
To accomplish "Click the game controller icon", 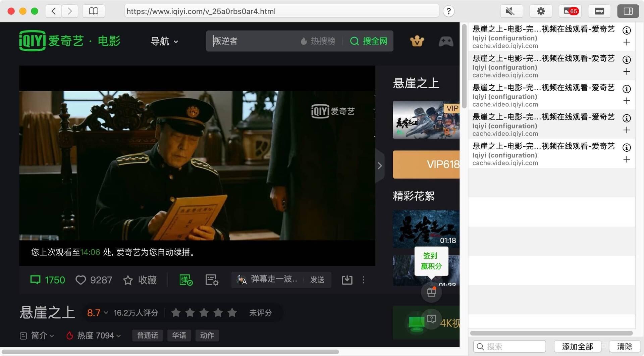I will coord(446,41).
